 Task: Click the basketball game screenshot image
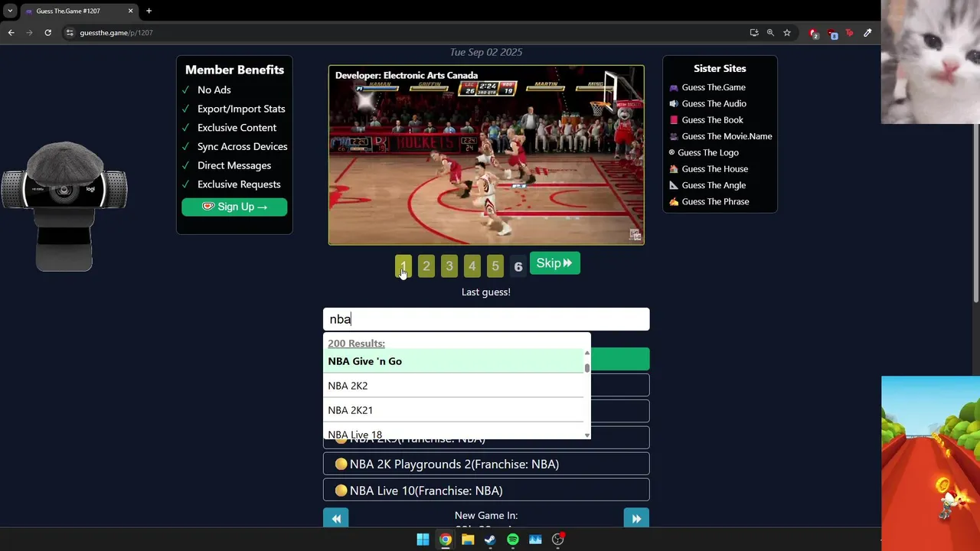coord(486,155)
